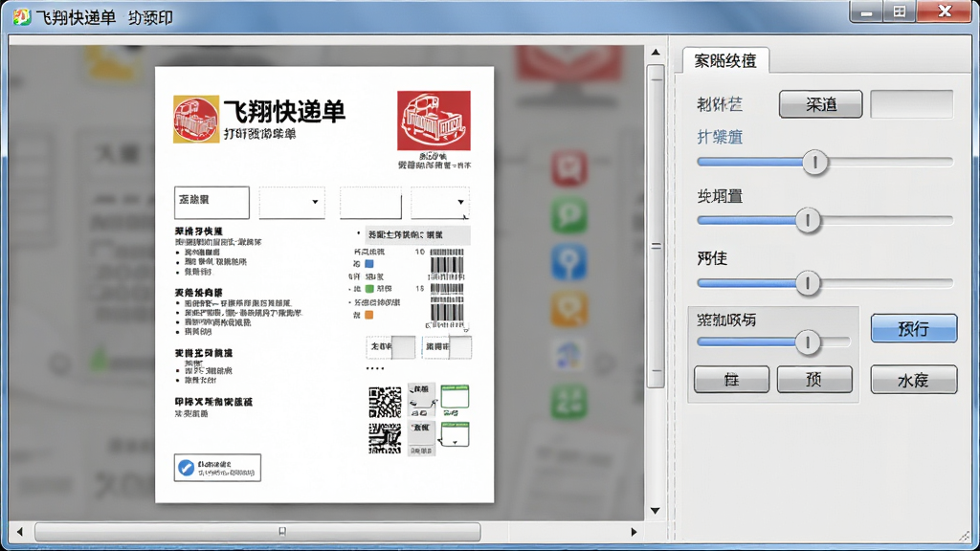Click the horizontal scrollbar right arrow
The height and width of the screenshot is (551, 980).
point(634,532)
